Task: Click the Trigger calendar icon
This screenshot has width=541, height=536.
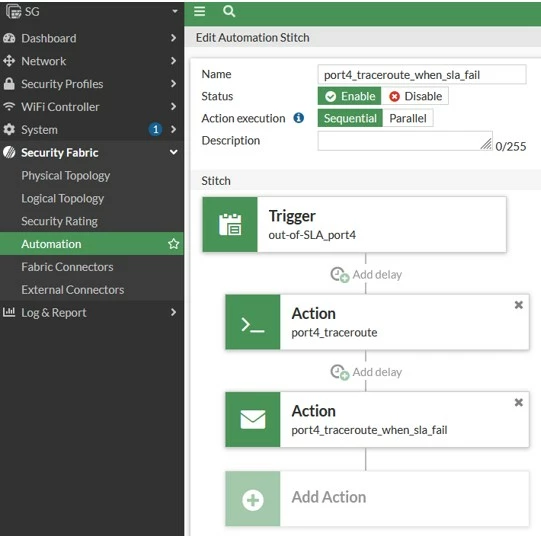Action: tap(230, 225)
